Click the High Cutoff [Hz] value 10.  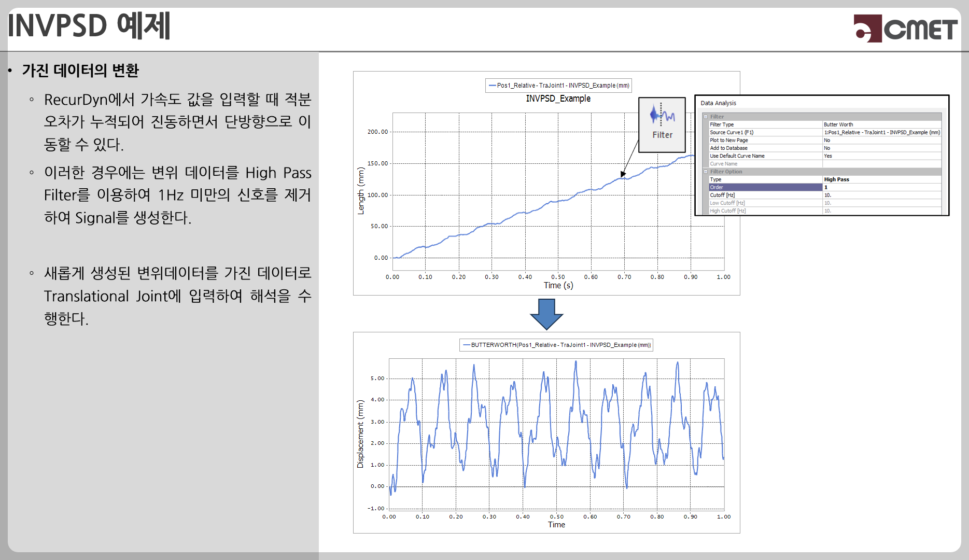882,211
